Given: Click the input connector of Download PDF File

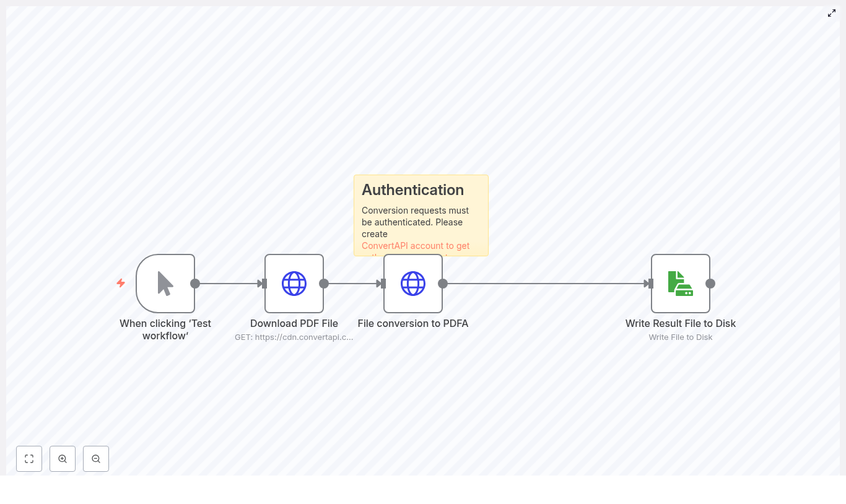Looking at the screenshot, I should tap(264, 284).
